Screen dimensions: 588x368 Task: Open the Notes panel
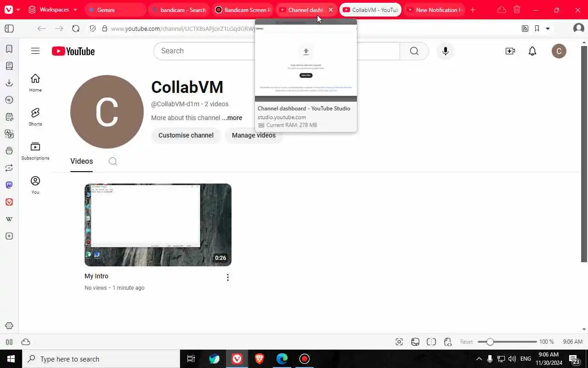click(x=9, y=117)
